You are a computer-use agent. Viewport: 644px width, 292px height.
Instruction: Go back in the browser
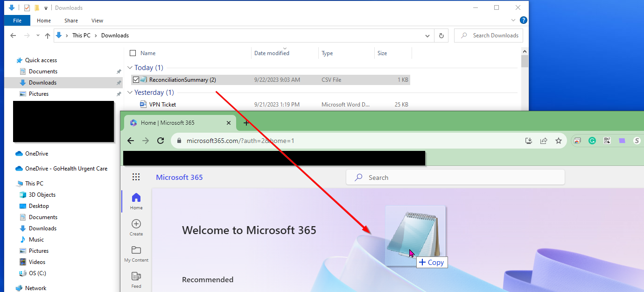131,141
